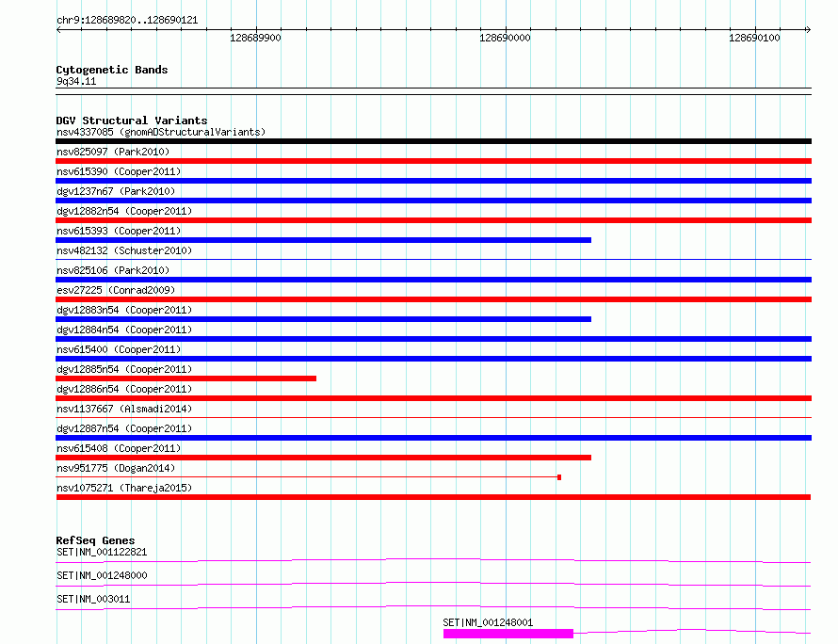Open nsv1075271 (Thareja2015) variant label
The width and height of the screenshot is (838, 644).
(x=124, y=488)
